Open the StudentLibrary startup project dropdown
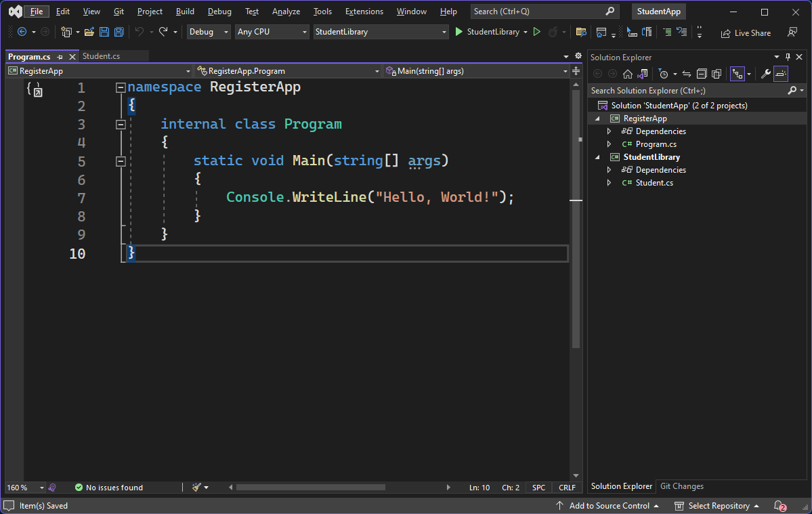 tap(381, 32)
